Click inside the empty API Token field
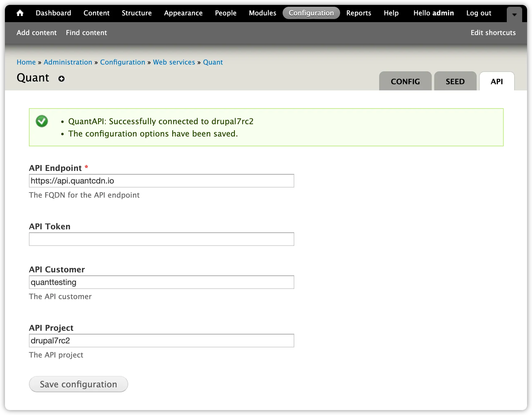This screenshot has width=532, height=415. pos(161,239)
